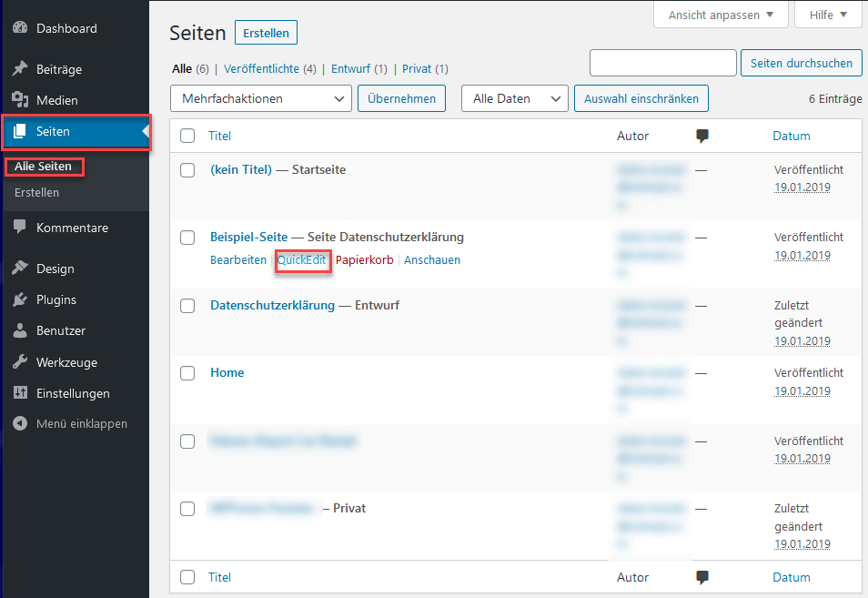Click the Übernehmen button

[x=401, y=98]
